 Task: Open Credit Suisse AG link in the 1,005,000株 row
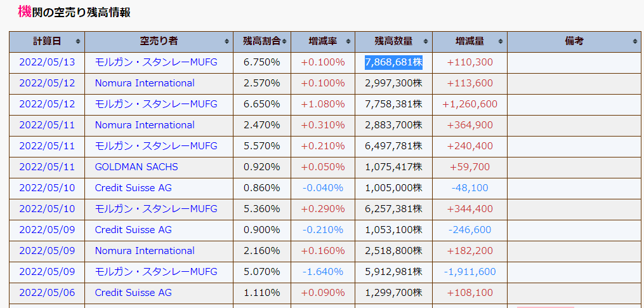click(x=133, y=188)
